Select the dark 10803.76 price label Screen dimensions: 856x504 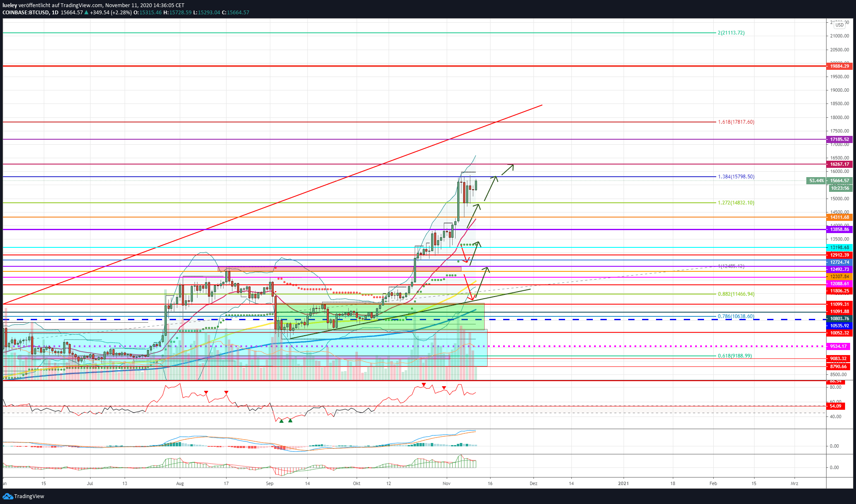pyautogui.click(x=840, y=318)
